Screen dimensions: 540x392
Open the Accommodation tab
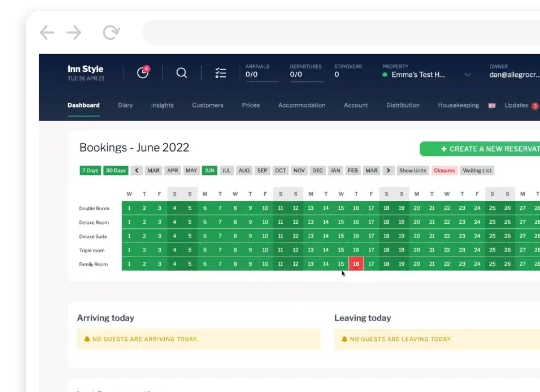[x=302, y=105]
